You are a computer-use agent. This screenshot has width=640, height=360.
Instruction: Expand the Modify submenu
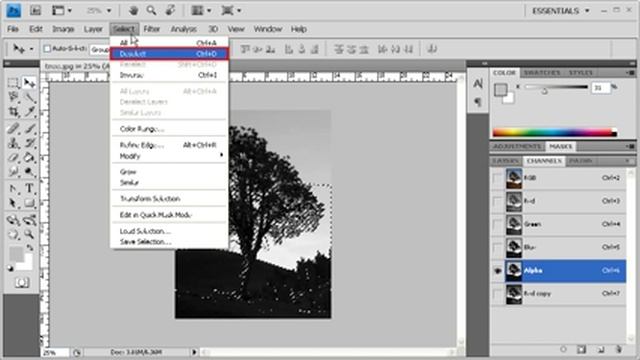(169, 156)
